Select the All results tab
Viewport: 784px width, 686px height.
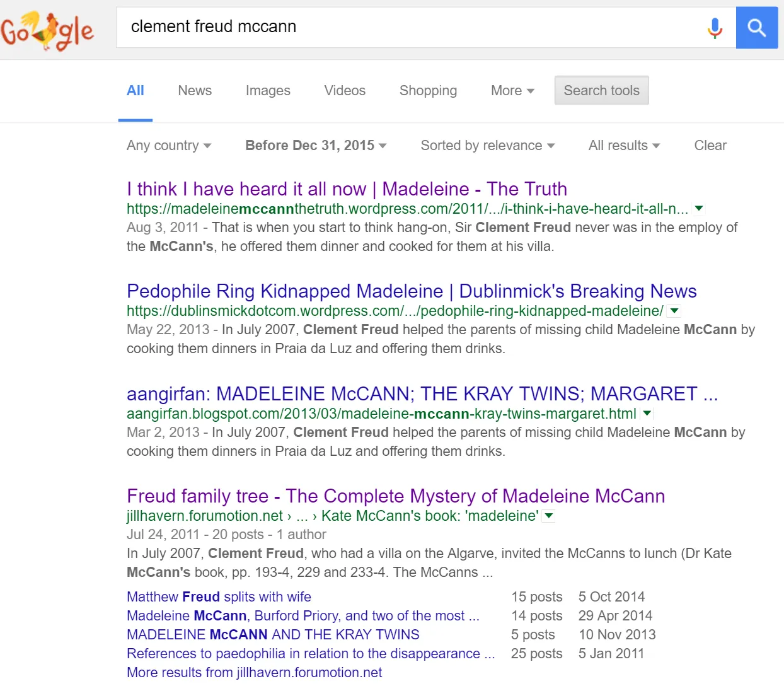(x=135, y=91)
